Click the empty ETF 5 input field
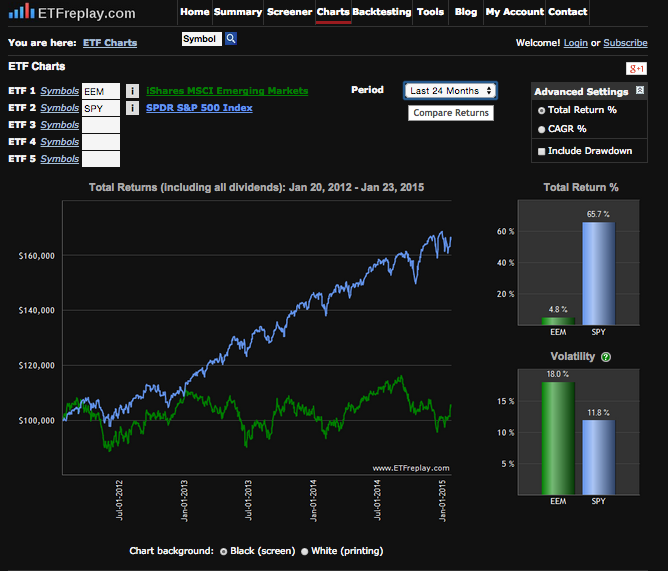This screenshot has width=668, height=571. 101,159
